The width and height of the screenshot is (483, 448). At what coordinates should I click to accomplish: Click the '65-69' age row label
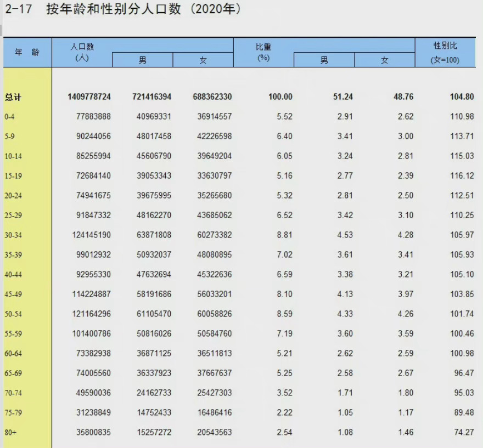click(13, 373)
